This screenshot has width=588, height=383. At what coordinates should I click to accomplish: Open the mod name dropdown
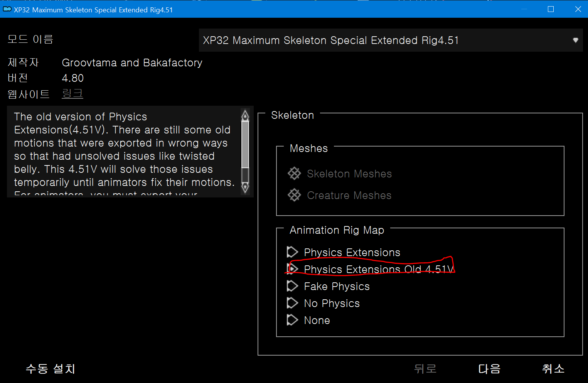pyautogui.click(x=576, y=40)
